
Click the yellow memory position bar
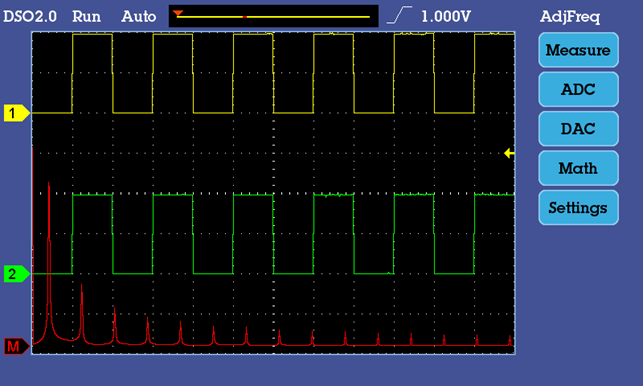273,17
